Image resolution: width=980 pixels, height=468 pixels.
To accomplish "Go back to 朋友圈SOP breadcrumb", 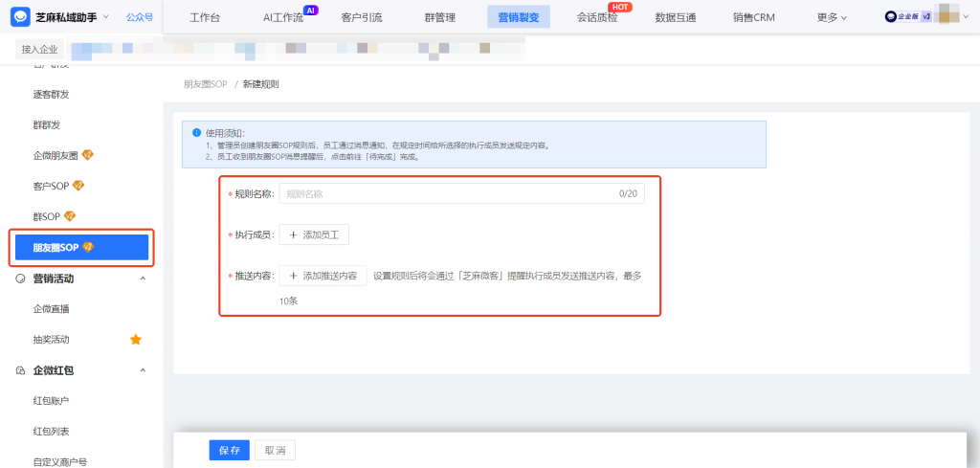I will 205,83.
